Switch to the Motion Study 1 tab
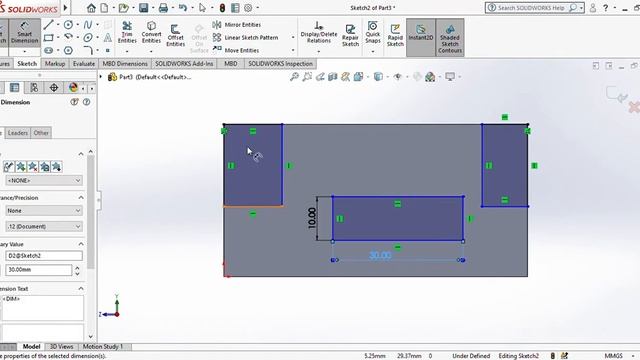Viewport: 640px width, 360px height. pyautogui.click(x=103, y=347)
